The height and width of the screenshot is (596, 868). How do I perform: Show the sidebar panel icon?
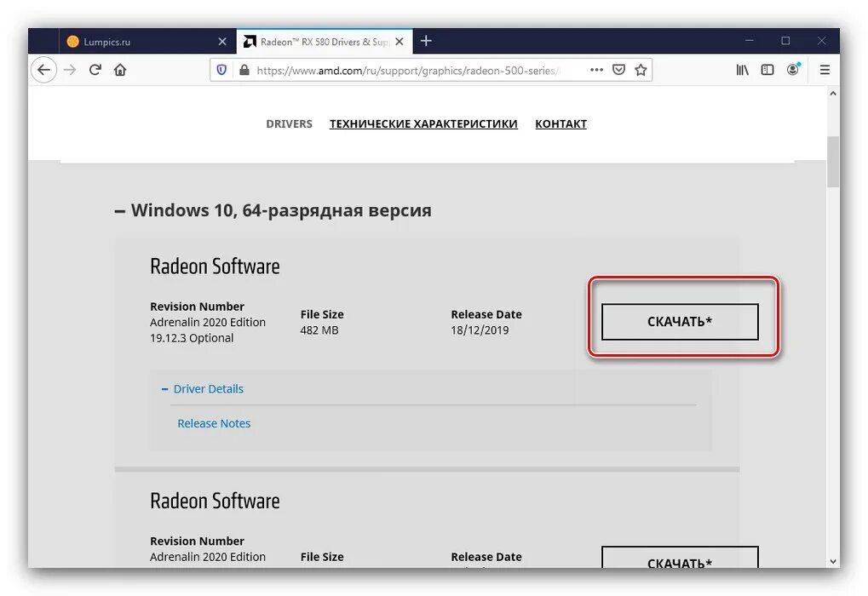tap(767, 70)
